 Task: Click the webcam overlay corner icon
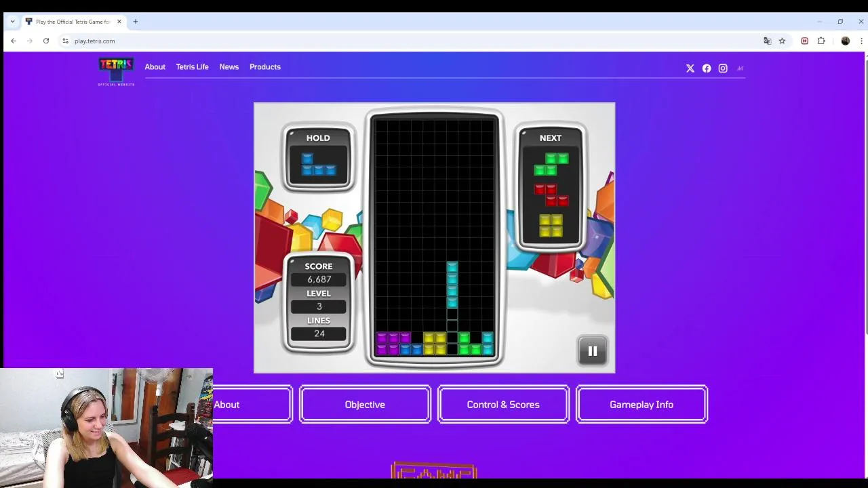click(x=60, y=373)
